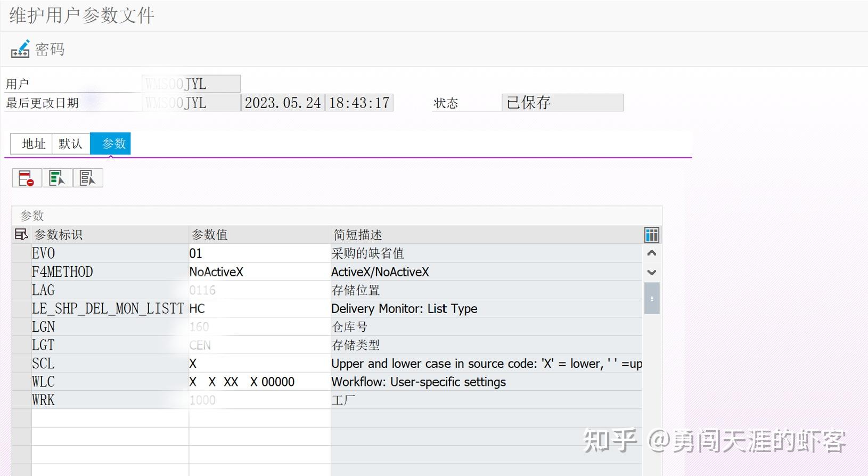Viewport: 868px width, 476px height.
Task: Click the X value cell for SCL
Action: pyautogui.click(x=259, y=363)
